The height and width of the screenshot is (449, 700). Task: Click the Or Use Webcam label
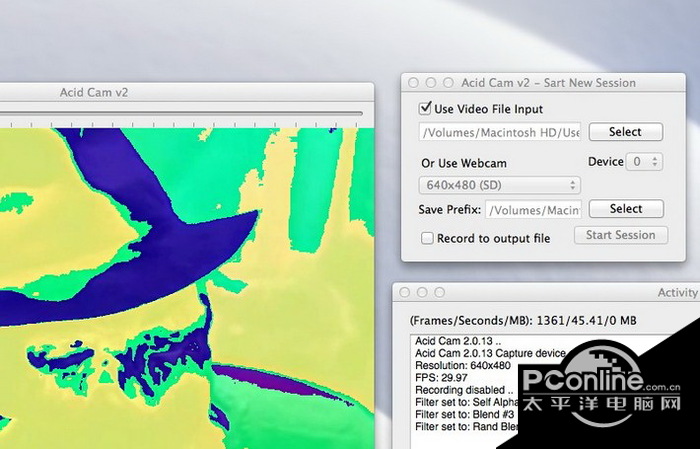click(x=464, y=163)
